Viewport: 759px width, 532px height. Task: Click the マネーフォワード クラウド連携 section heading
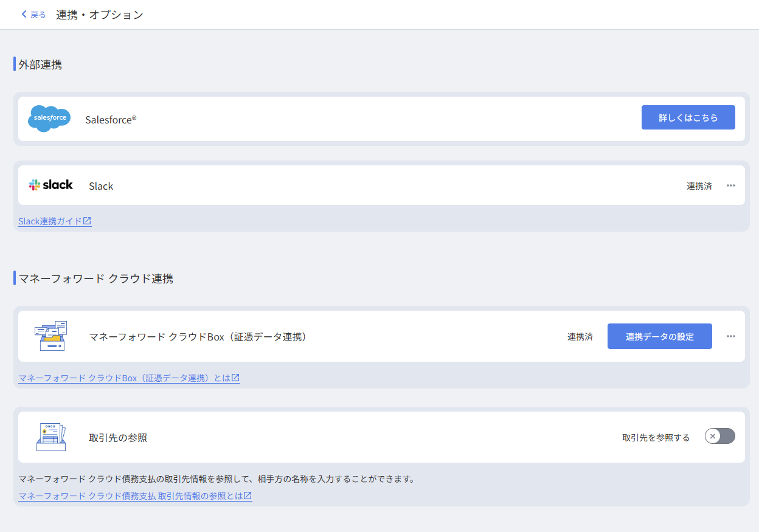pos(96,278)
